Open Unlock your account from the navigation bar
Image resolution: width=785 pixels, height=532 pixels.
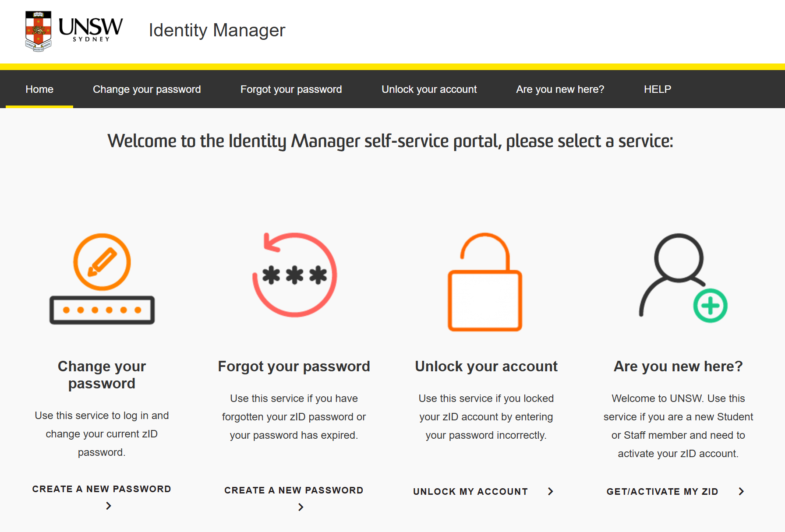[x=429, y=89]
